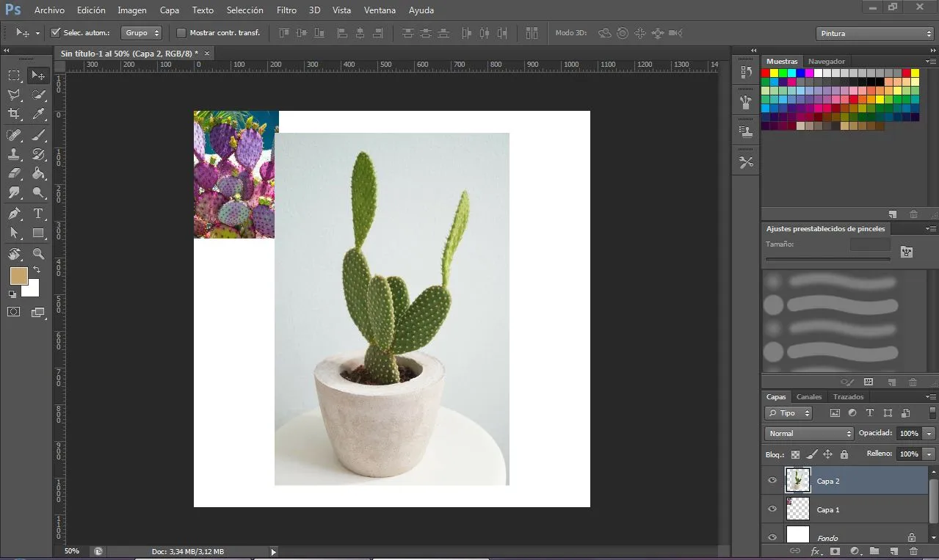
Task: Swap foreground and background colors
Action: [37, 270]
